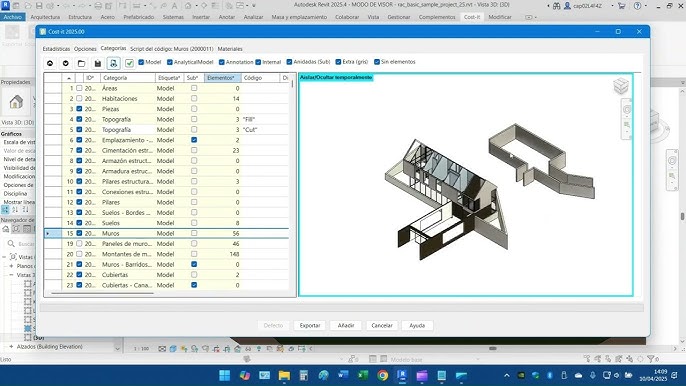
Task: Click the move down arrow icon
Action: tap(66, 63)
